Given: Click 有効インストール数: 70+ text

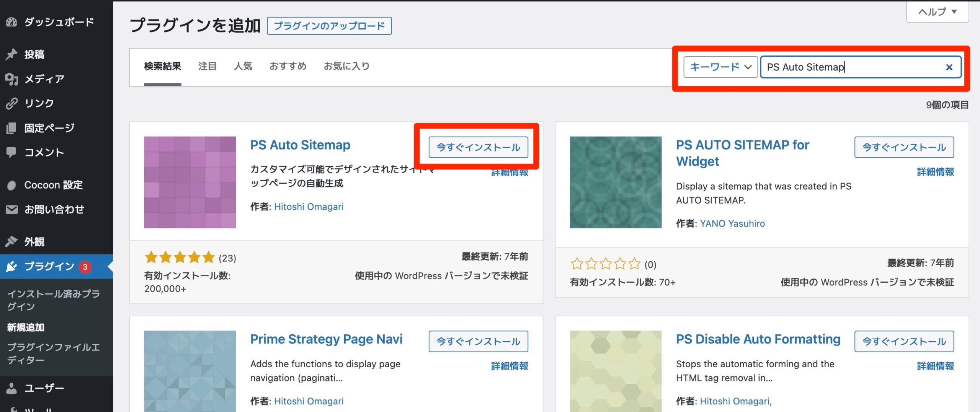Looking at the screenshot, I should (x=623, y=282).
